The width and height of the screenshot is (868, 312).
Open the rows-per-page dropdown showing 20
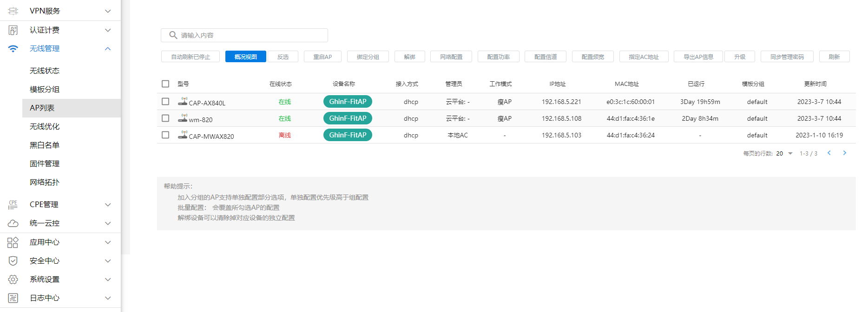click(790, 153)
